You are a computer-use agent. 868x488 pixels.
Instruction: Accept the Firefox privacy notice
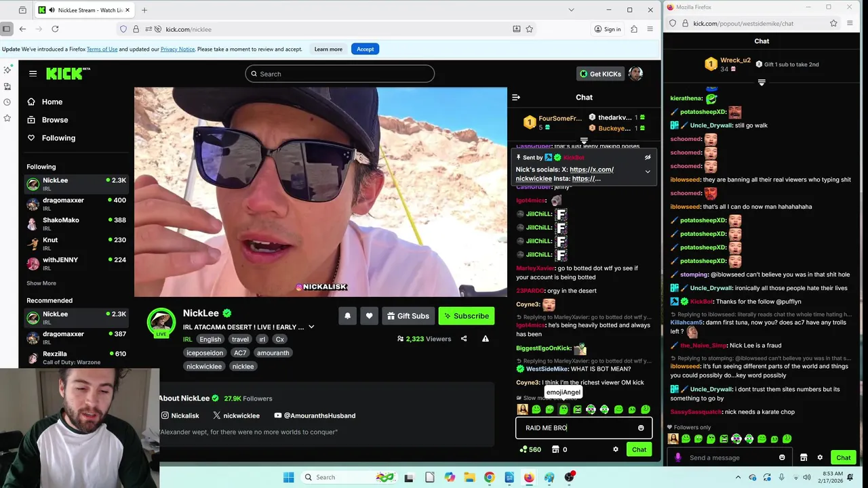click(x=365, y=49)
